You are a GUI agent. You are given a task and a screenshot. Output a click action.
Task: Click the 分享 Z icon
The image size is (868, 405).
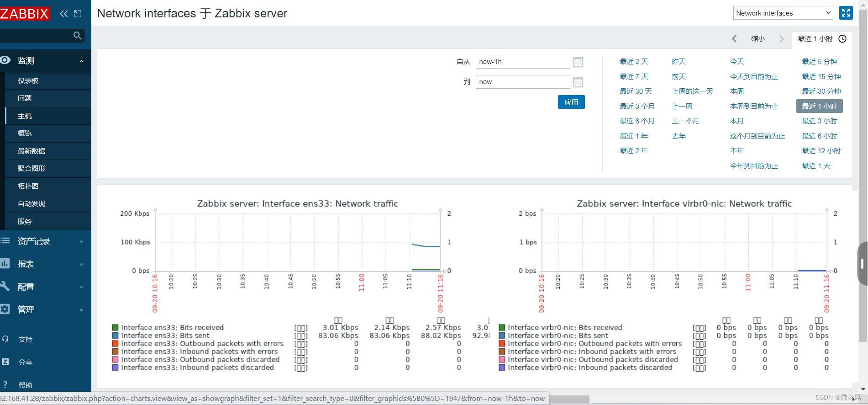(x=5, y=362)
